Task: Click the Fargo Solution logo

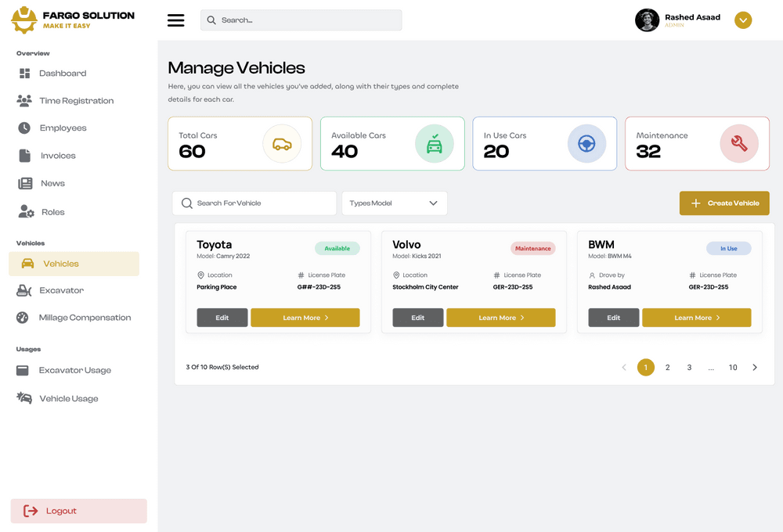Action: (x=24, y=20)
